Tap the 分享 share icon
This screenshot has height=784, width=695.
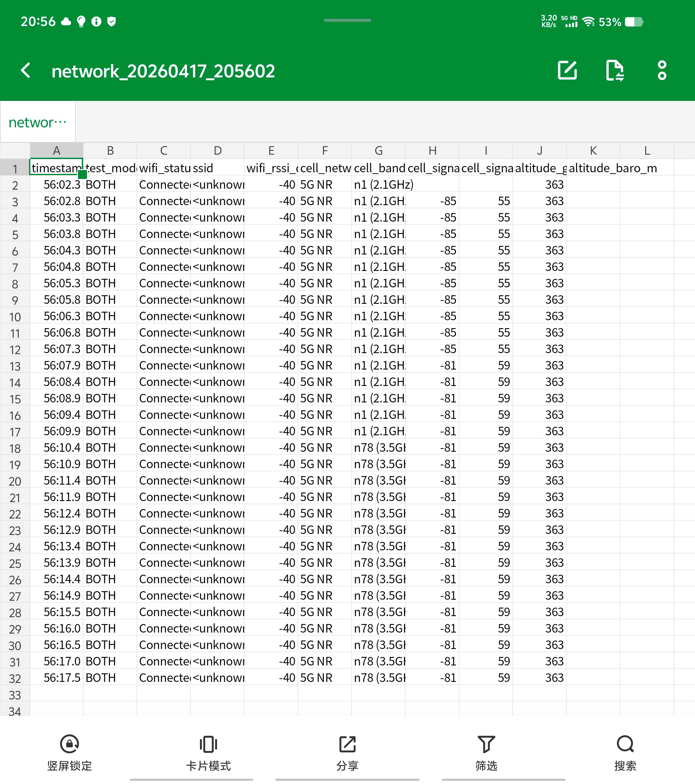coord(347,744)
